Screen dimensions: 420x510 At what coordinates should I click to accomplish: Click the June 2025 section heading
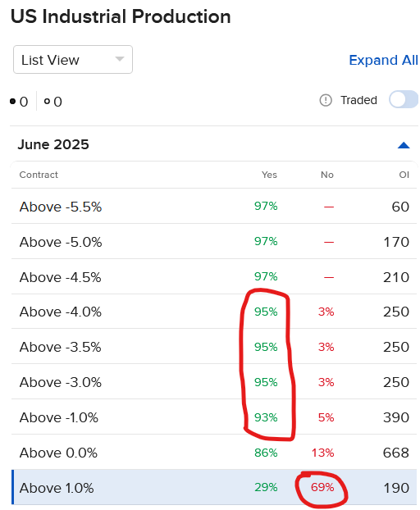pyautogui.click(x=53, y=145)
